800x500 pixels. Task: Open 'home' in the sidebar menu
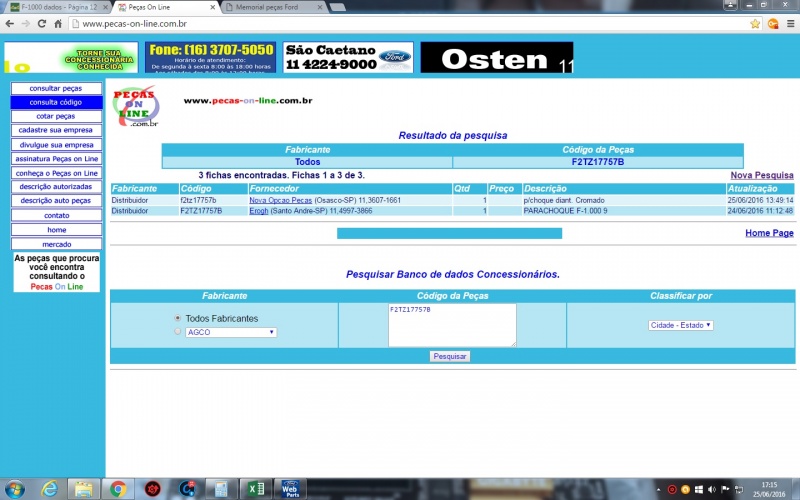(56, 230)
